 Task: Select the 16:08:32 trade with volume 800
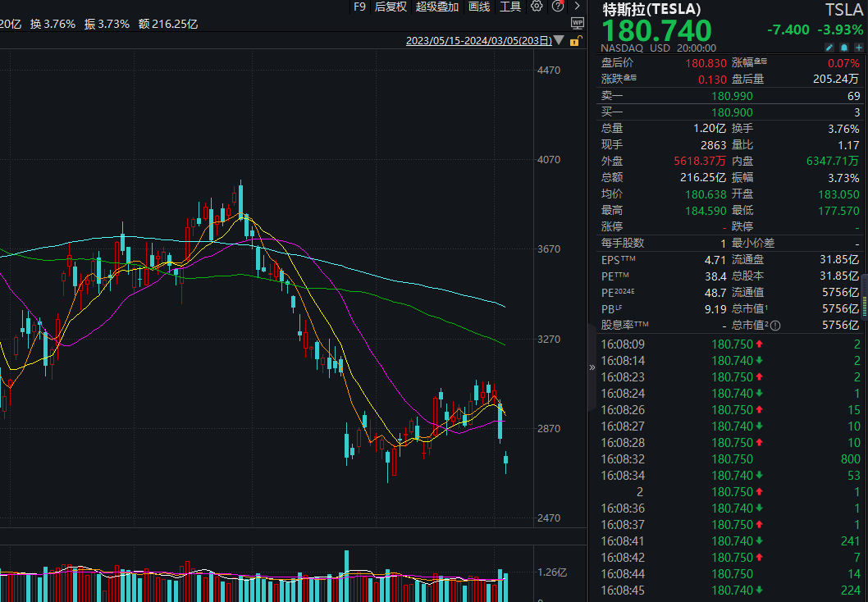(x=731, y=459)
